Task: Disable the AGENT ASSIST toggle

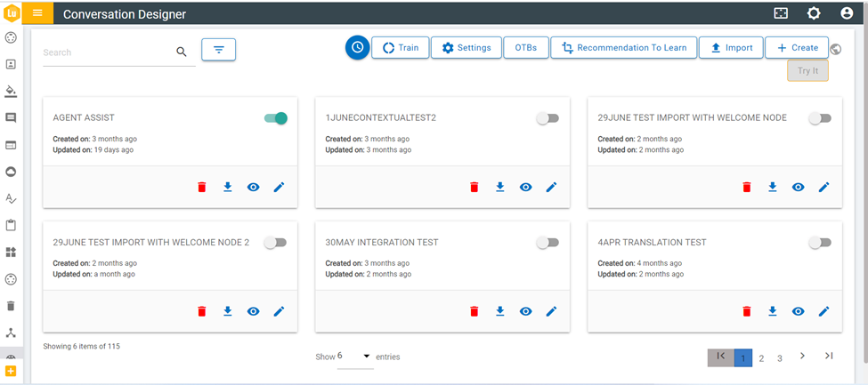Action: 276,118
